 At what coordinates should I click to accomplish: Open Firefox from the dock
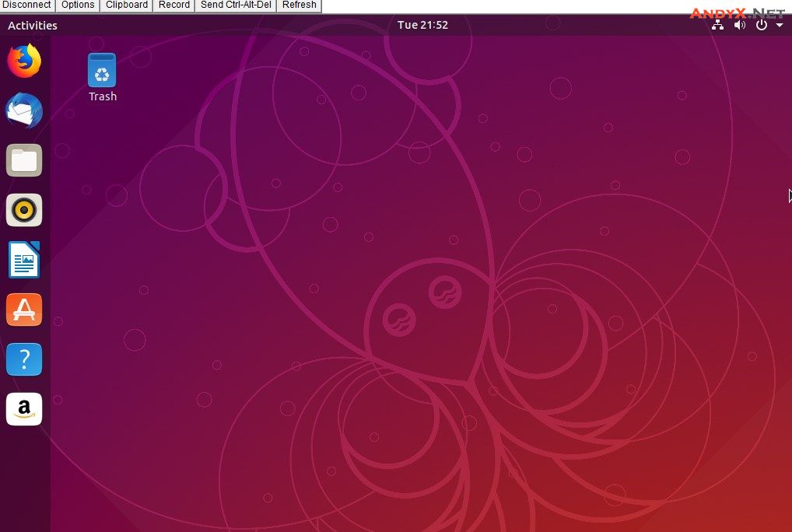(24, 61)
